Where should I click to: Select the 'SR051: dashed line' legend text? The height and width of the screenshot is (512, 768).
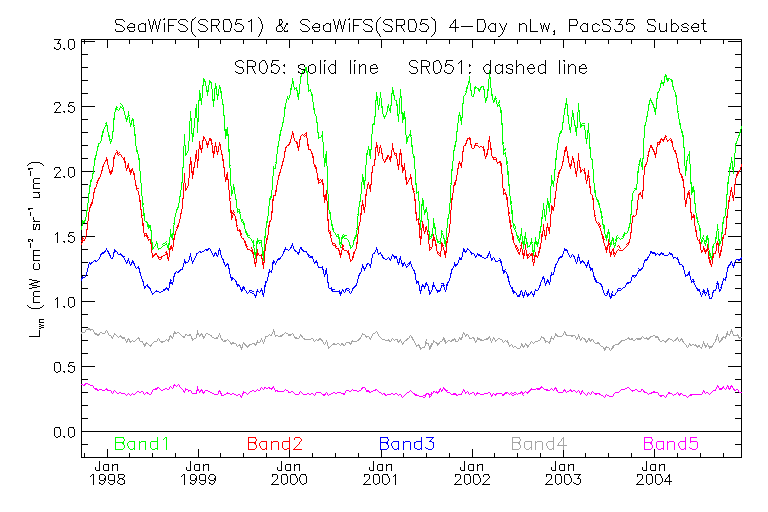click(x=498, y=68)
